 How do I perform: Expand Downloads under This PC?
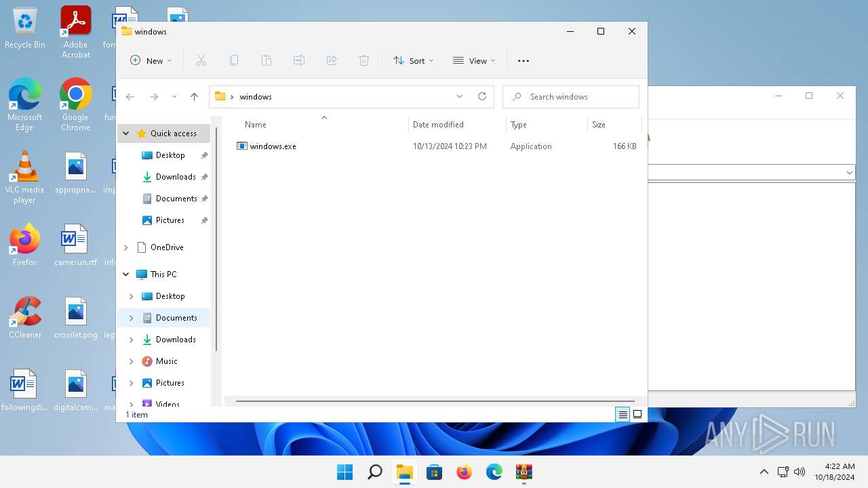132,340
